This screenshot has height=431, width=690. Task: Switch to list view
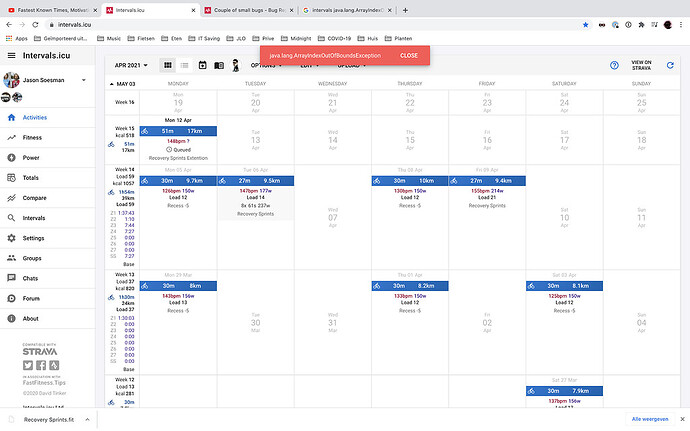click(184, 66)
